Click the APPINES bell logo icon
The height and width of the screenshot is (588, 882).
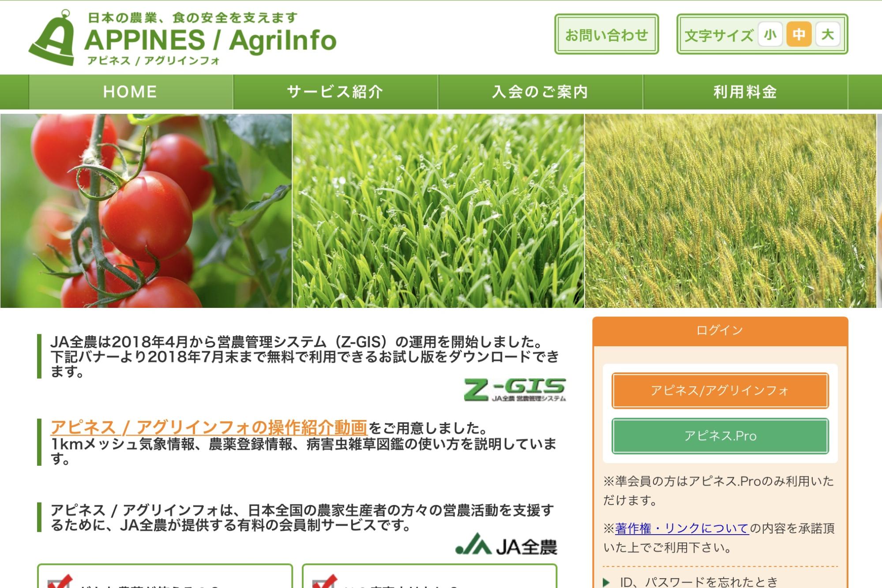pyautogui.click(x=52, y=38)
